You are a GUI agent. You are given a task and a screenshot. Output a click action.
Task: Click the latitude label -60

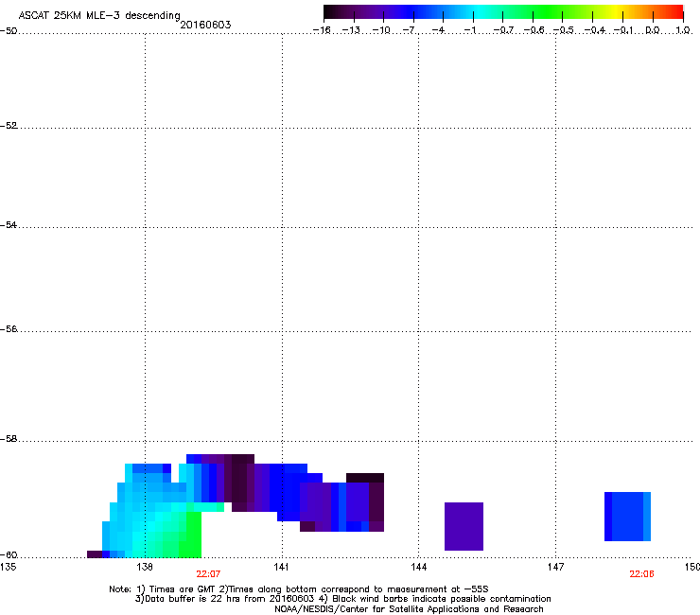(9, 554)
